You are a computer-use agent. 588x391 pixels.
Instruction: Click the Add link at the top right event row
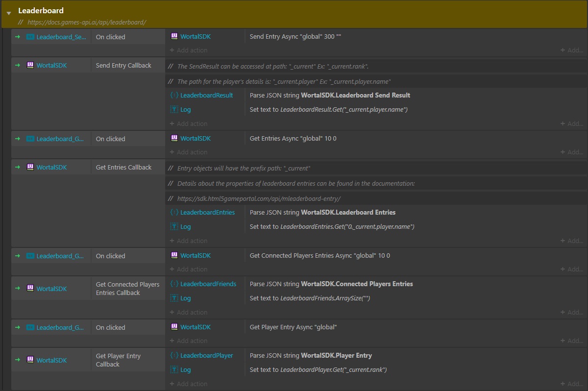pyautogui.click(x=572, y=50)
